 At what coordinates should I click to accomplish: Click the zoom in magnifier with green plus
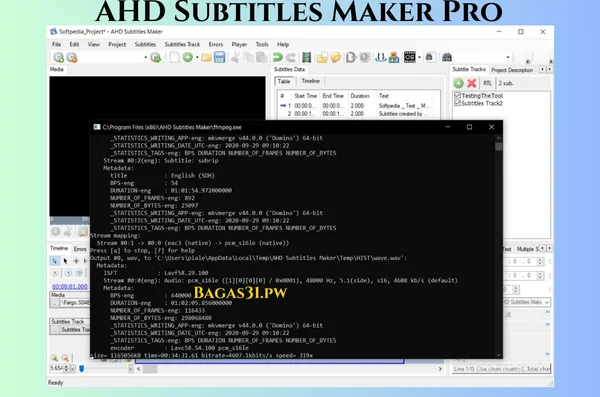pyautogui.click(x=54, y=358)
